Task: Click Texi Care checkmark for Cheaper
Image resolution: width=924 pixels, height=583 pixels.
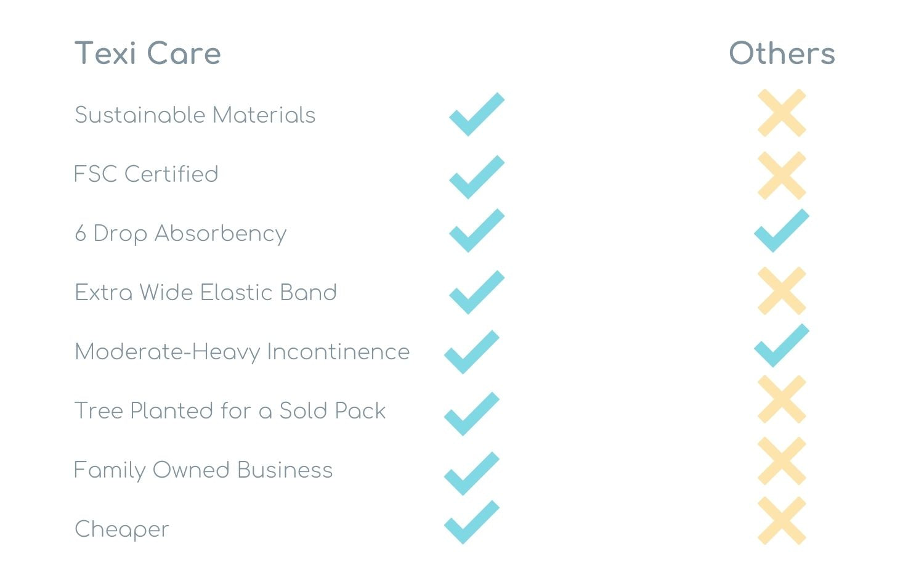Action: 471,522
